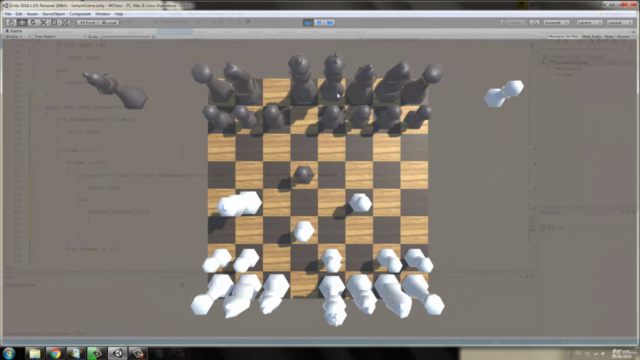The image size is (640, 360).
Task: Open the Windows Start menu
Action: tap(9, 353)
